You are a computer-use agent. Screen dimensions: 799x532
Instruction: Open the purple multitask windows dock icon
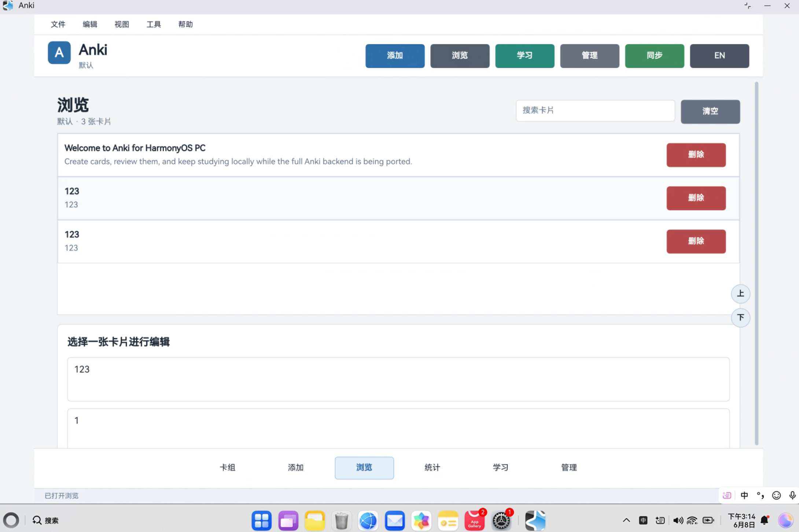pyautogui.click(x=288, y=520)
